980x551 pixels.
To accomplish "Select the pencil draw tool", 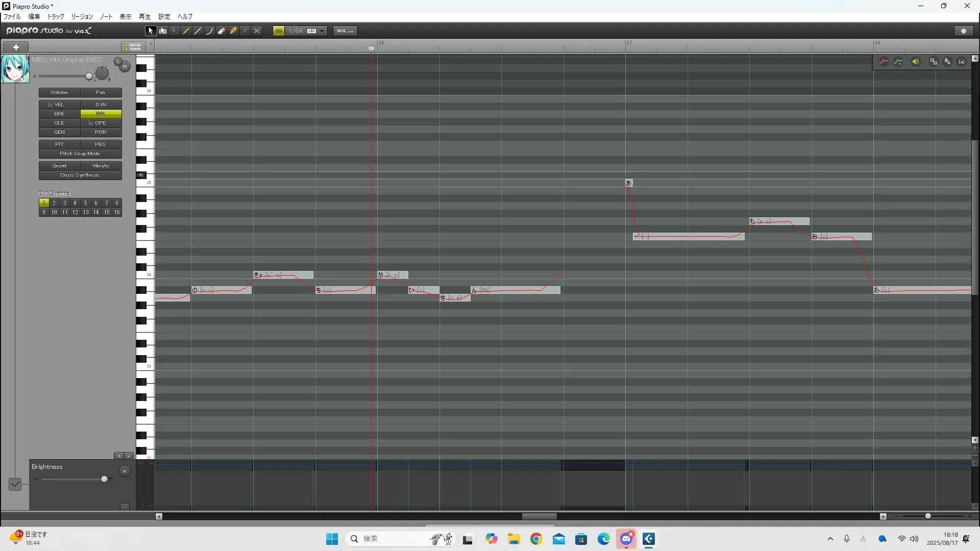I will point(186,31).
